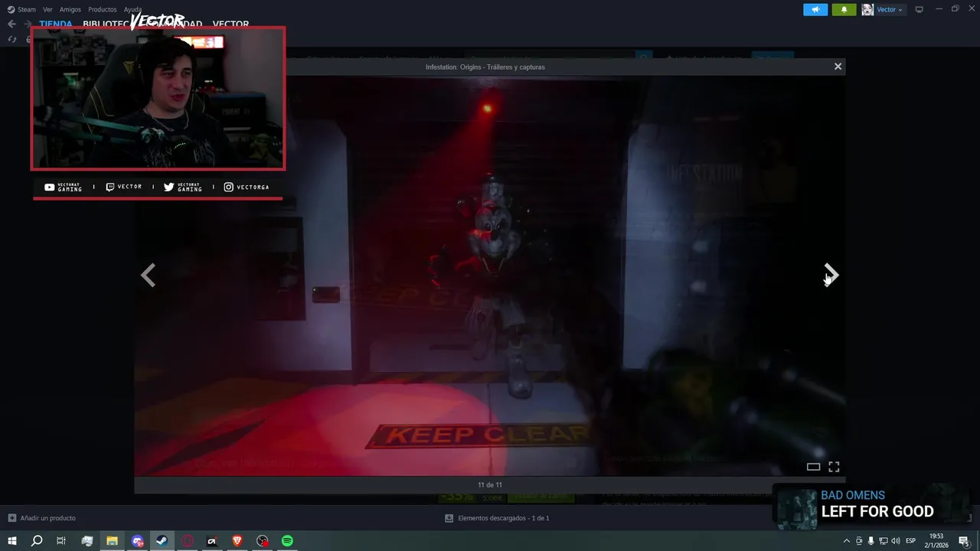The height and width of the screenshot is (551, 980).
Task: Click Añadir un producto
Action: pos(42,518)
